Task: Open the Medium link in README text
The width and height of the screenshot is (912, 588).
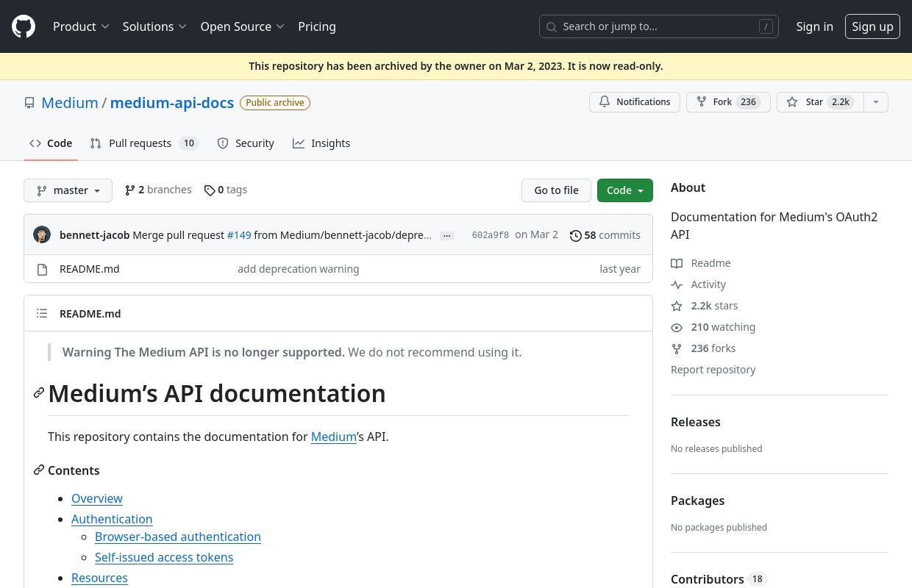Action: tap(334, 437)
